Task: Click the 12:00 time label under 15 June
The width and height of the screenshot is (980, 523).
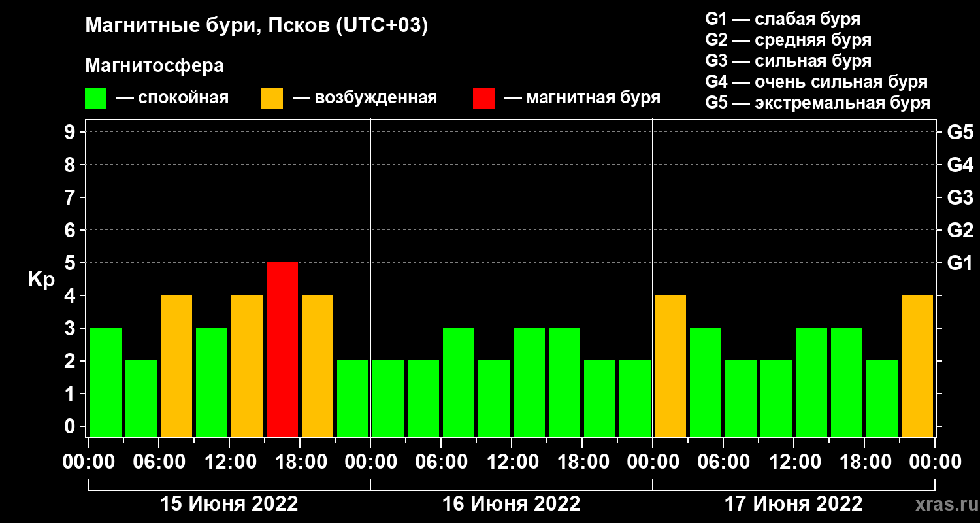Action: (229, 462)
